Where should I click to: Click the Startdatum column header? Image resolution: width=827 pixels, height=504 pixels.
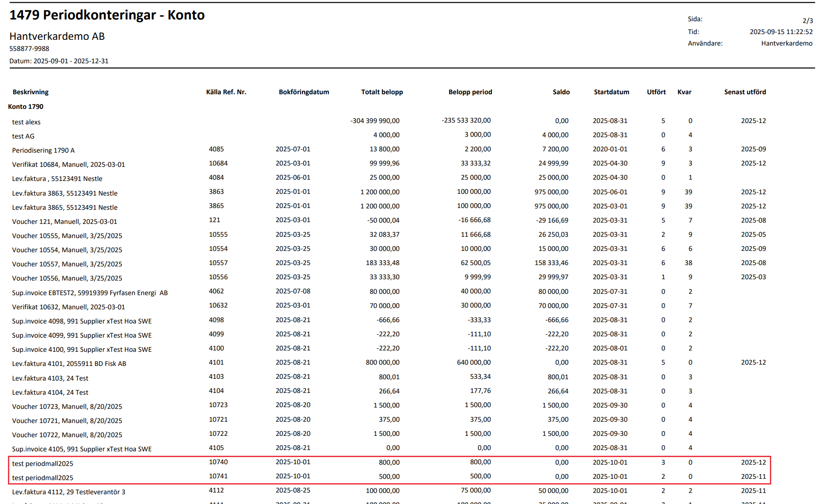pos(611,92)
